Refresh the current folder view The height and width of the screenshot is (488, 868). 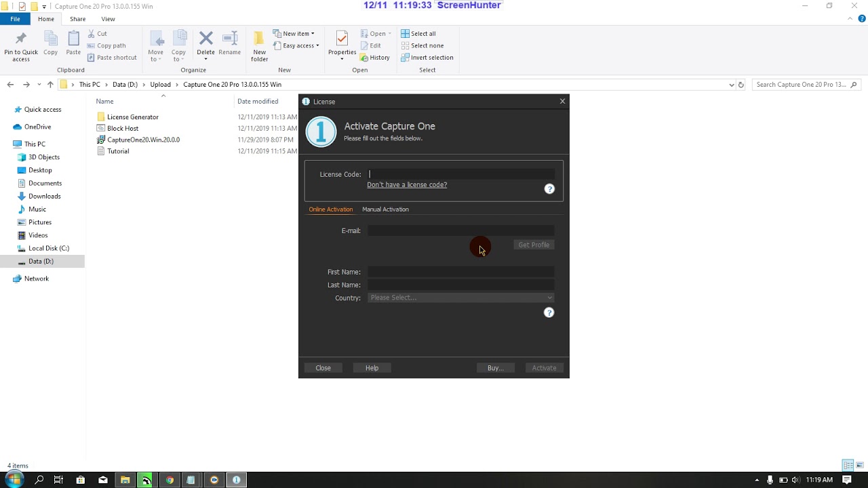tap(741, 85)
